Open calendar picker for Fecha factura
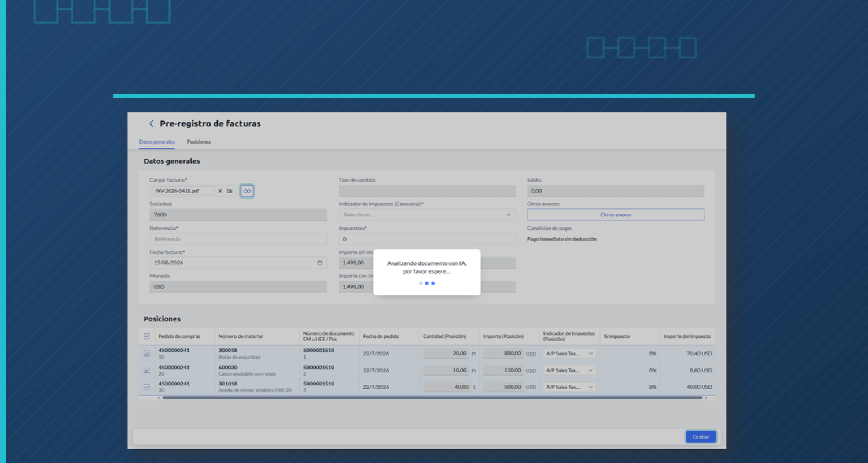 pyautogui.click(x=320, y=263)
